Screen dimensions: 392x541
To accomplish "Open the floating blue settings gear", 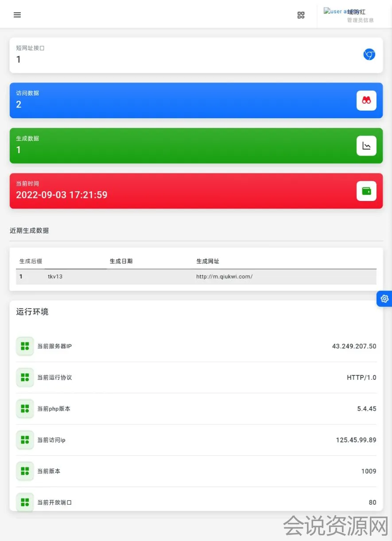I will 384,299.
